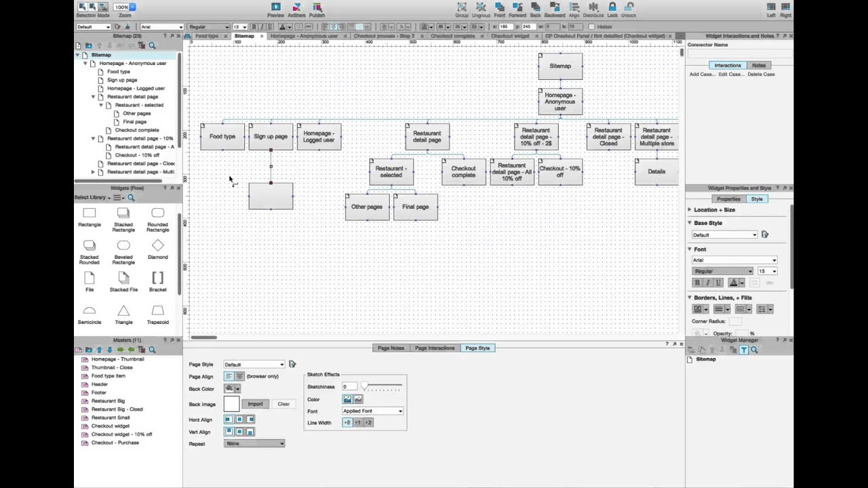Screen dimensions: 868x488
Task: Open Base Style Default dropdown
Action: coord(724,235)
